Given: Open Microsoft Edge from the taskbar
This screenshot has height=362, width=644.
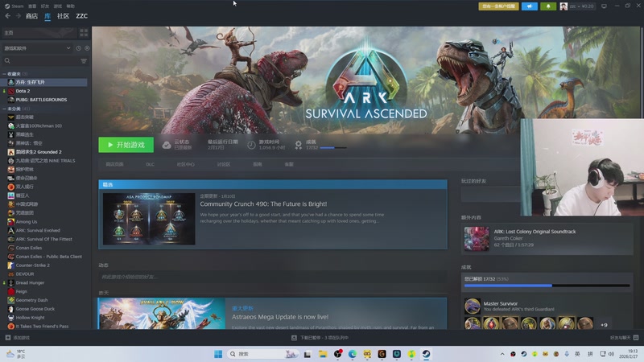Looking at the screenshot, I should point(353,354).
